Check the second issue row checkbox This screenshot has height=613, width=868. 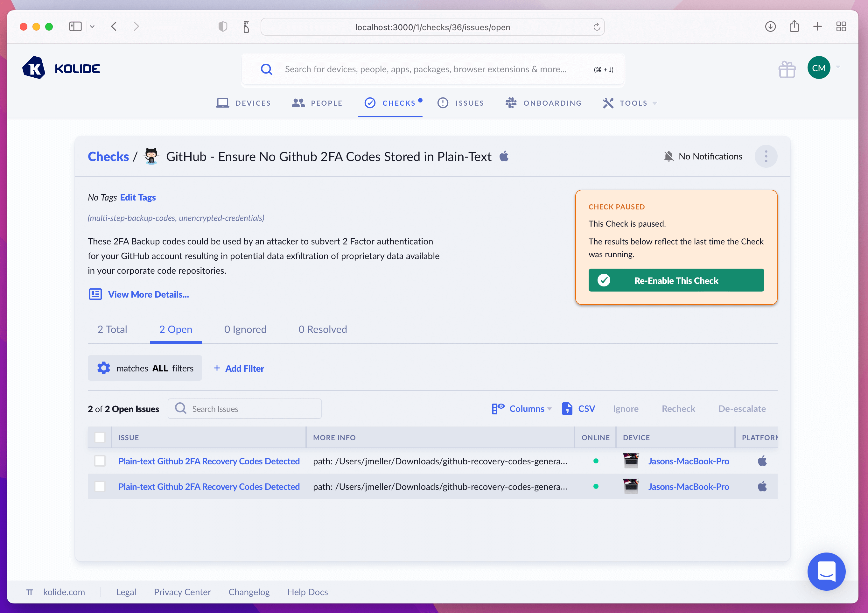coord(100,486)
